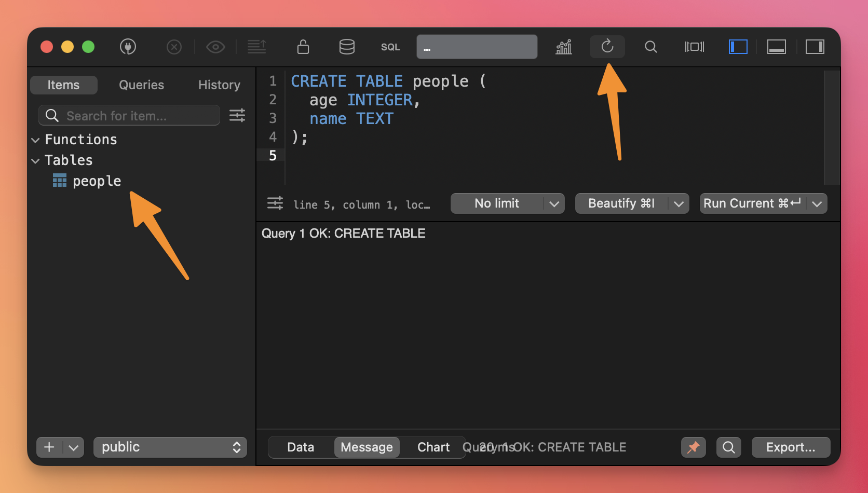868x493 pixels.
Task: Open the No limit dropdown
Action: (507, 203)
